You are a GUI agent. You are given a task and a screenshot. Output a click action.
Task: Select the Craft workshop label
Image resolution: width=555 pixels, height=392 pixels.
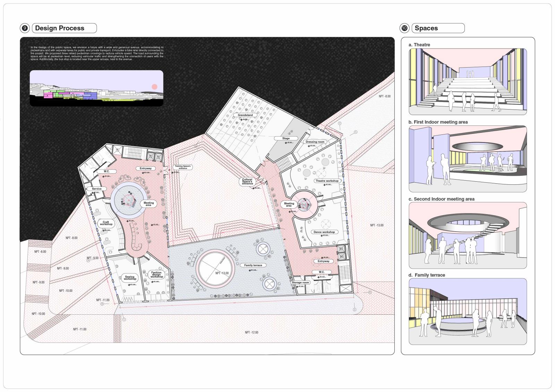(x=106, y=223)
